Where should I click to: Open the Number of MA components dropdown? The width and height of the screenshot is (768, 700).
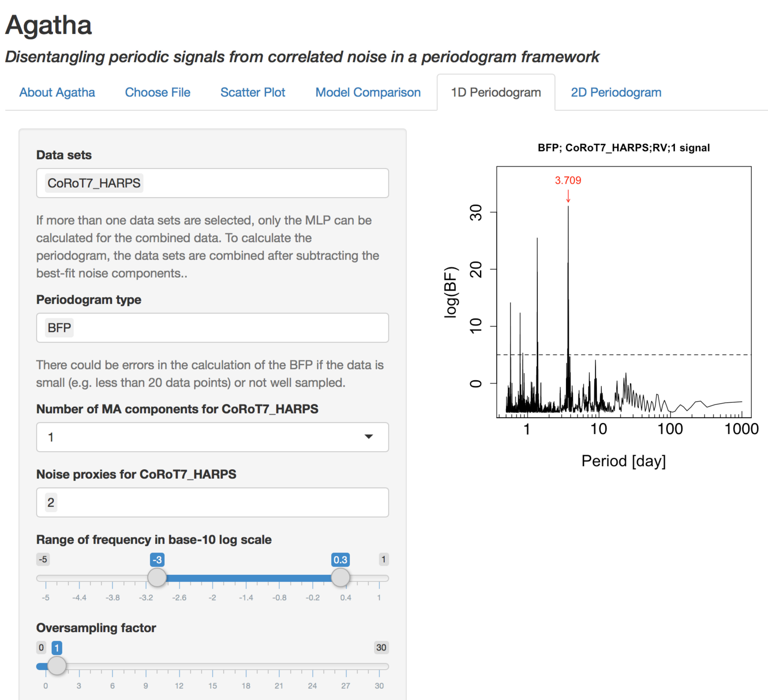213,437
